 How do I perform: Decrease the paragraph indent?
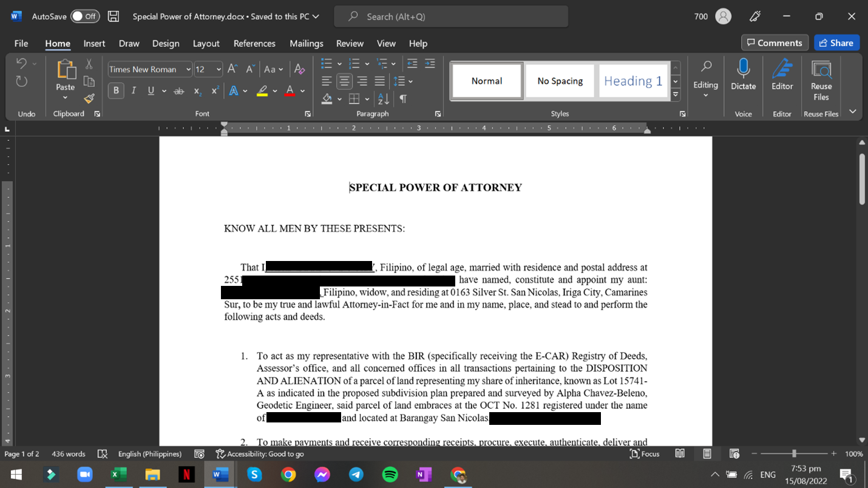[412, 64]
